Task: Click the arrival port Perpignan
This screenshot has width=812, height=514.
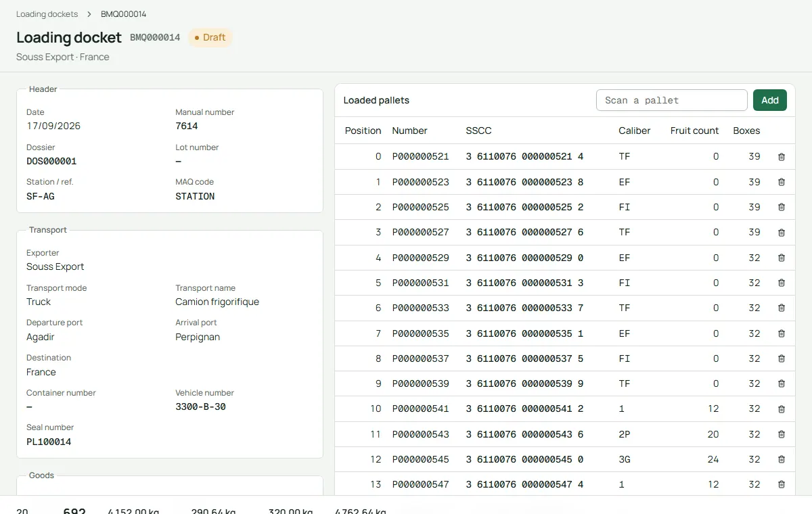Action: (x=198, y=337)
